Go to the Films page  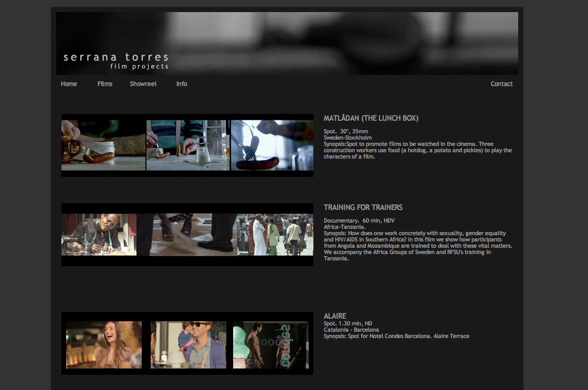pyautogui.click(x=104, y=84)
